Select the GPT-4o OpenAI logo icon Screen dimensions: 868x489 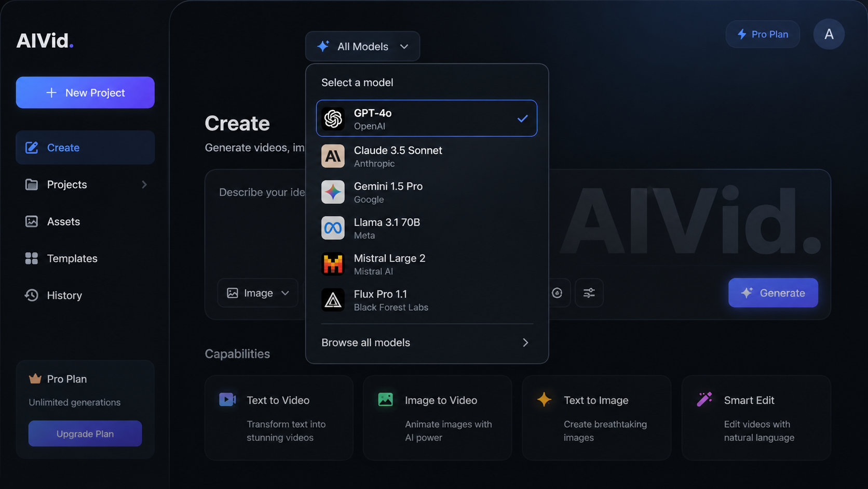click(x=333, y=118)
